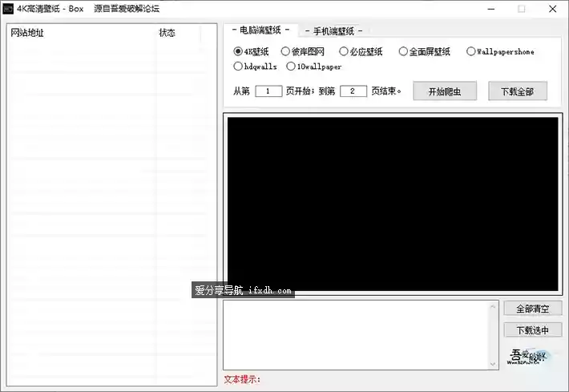
Task: Close the 4K高清壁纸 window
Action: click(x=553, y=9)
